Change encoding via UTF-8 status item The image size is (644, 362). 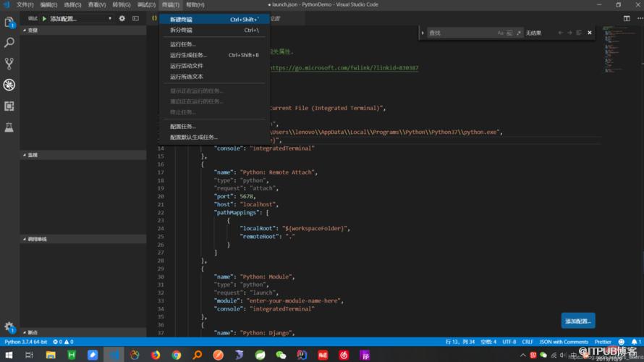pos(509,342)
